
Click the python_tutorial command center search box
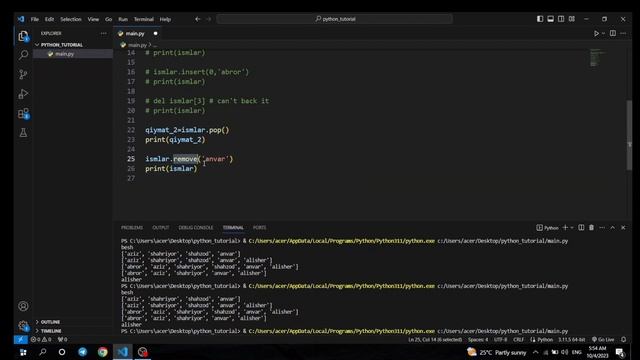(335, 19)
